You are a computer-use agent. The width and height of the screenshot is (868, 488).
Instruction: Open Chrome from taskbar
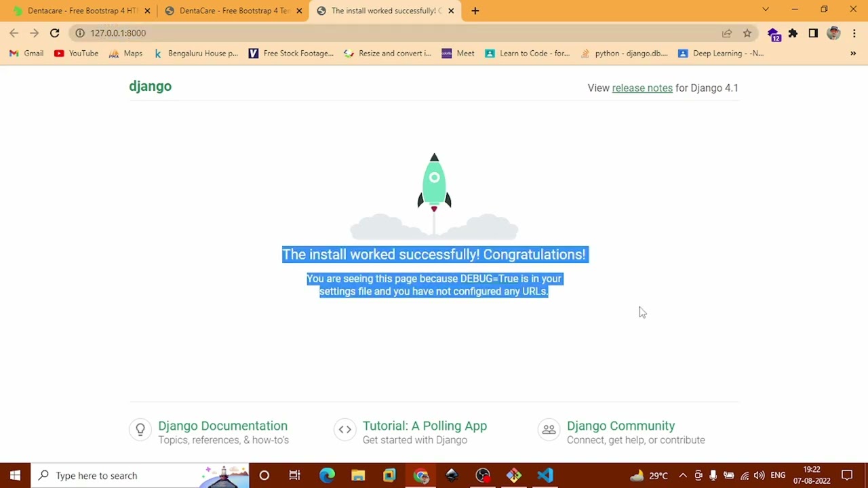(421, 475)
